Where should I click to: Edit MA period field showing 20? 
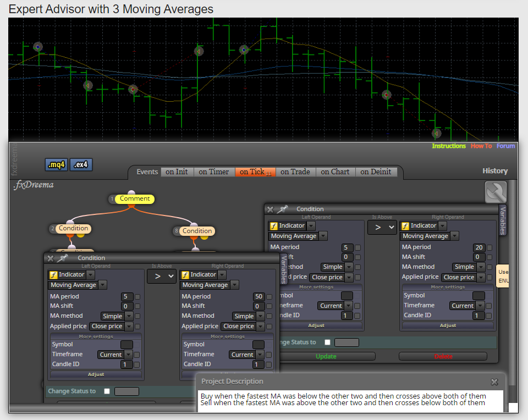click(x=479, y=248)
